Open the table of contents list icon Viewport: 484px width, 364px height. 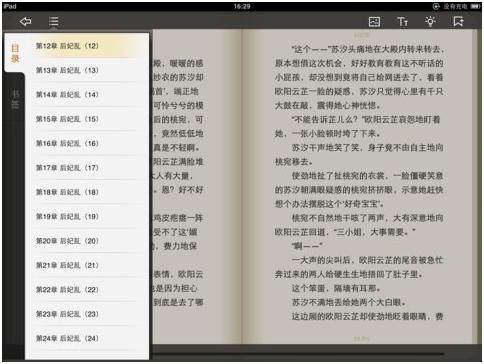point(53,22)
